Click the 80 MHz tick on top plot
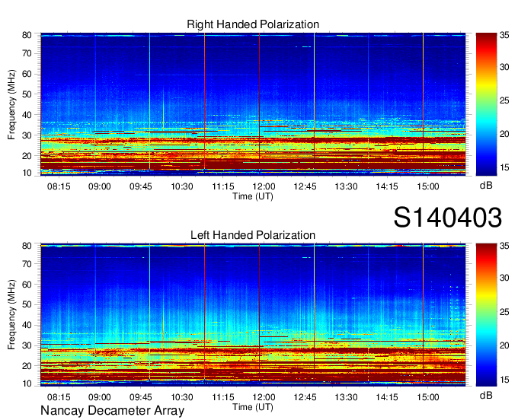Viewport: 518px width, 420px height. tap(27, 35)
